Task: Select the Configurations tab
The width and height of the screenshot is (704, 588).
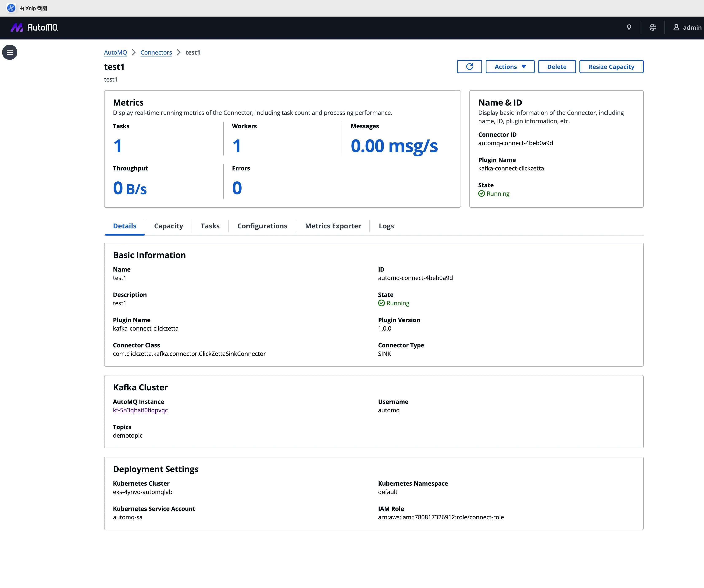Action: (262, 226)
